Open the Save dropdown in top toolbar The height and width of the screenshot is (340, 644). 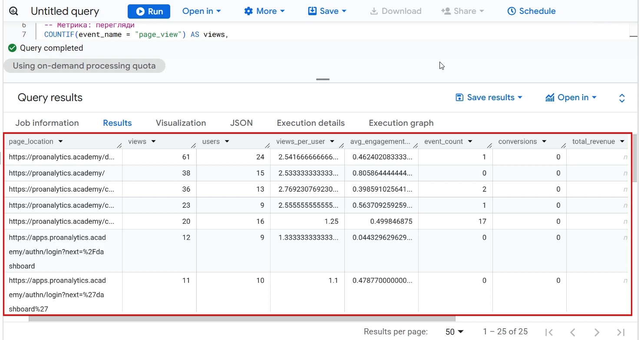point(327,11)
